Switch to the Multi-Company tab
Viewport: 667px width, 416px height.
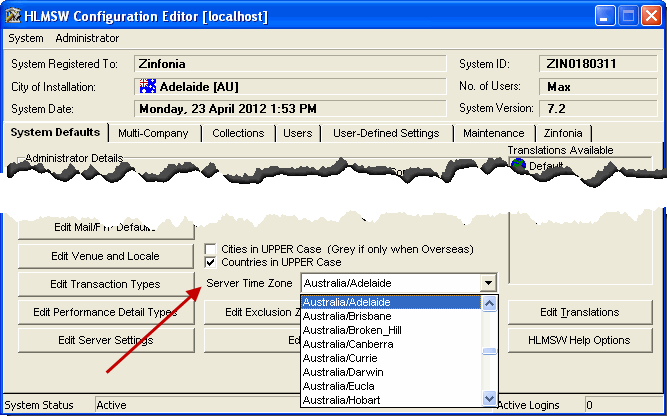point(153,133)
